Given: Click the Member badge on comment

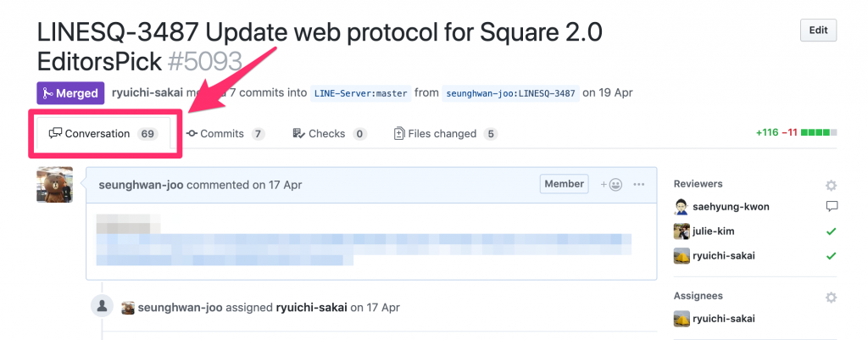Looking at the screenshot, I should [564, 184].
